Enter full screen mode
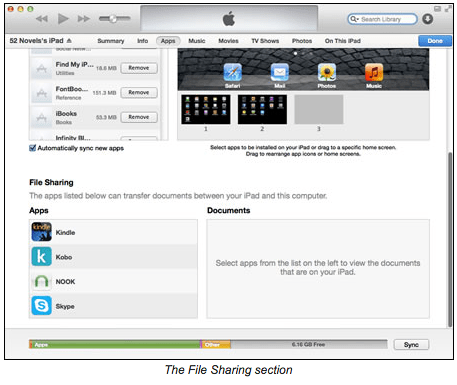Viewport: 457px width, 385px height. 448,9
